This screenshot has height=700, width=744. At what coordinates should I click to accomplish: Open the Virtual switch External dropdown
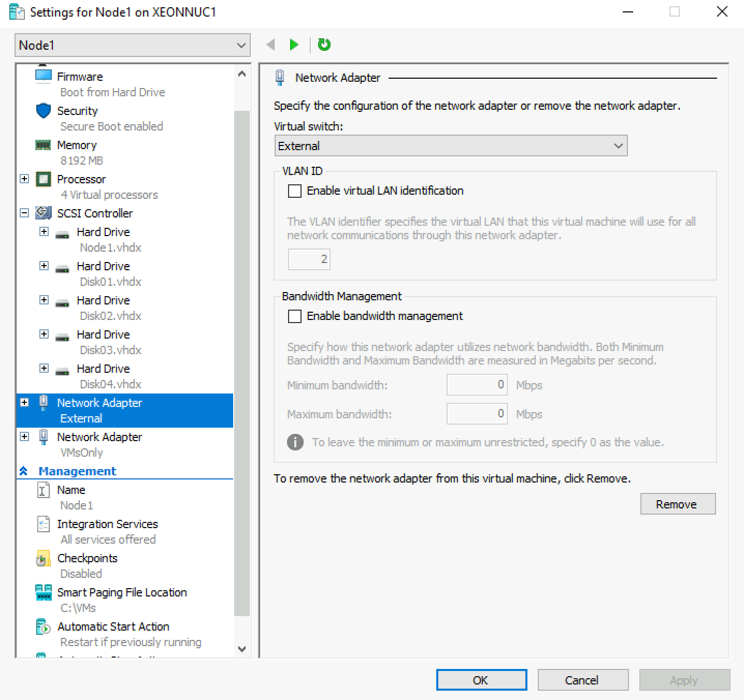click(x=451, y=146)
